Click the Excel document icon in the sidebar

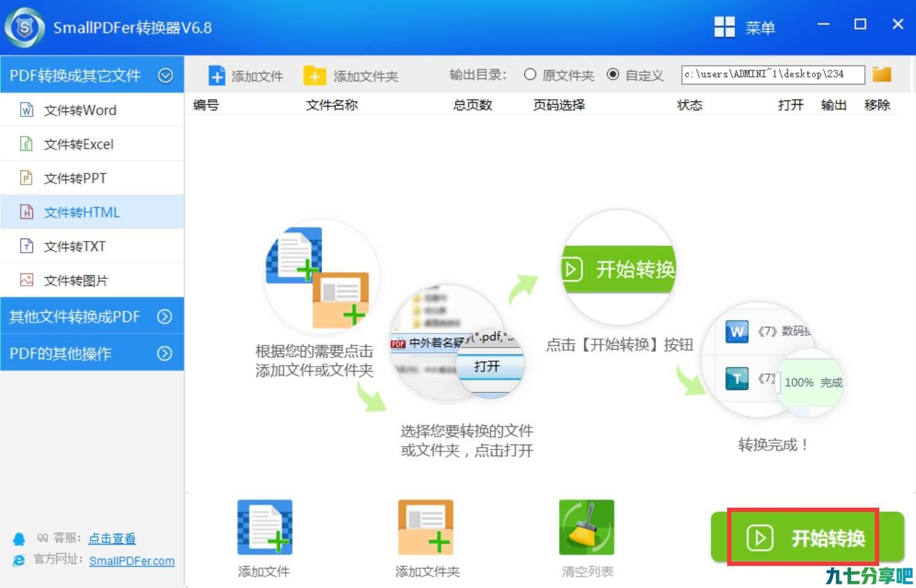pyautogui.click(x=26, y=144)
